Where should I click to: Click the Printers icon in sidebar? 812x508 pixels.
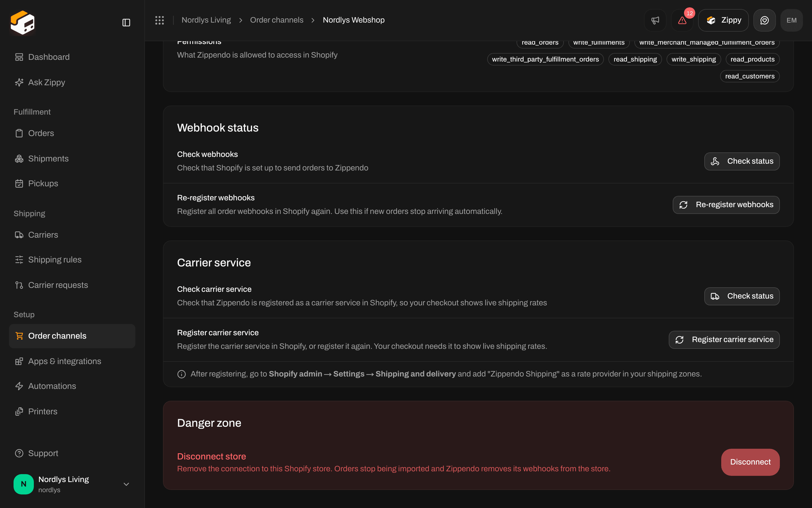[19, 411]
